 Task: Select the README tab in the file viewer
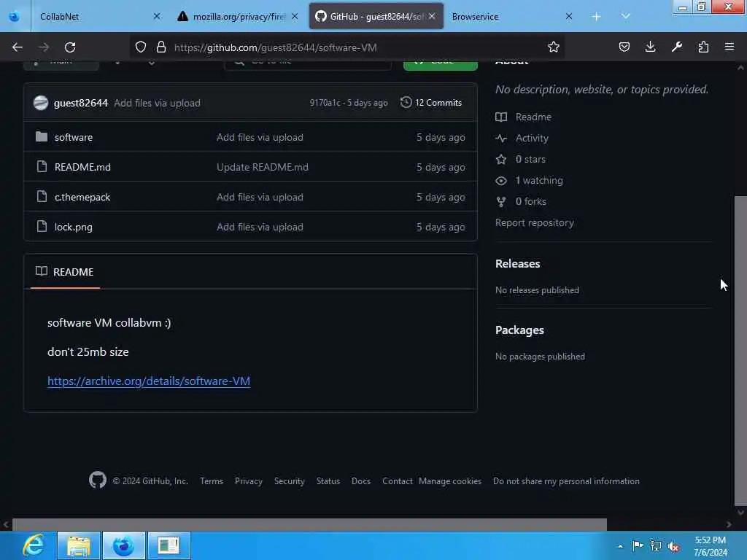65,272
